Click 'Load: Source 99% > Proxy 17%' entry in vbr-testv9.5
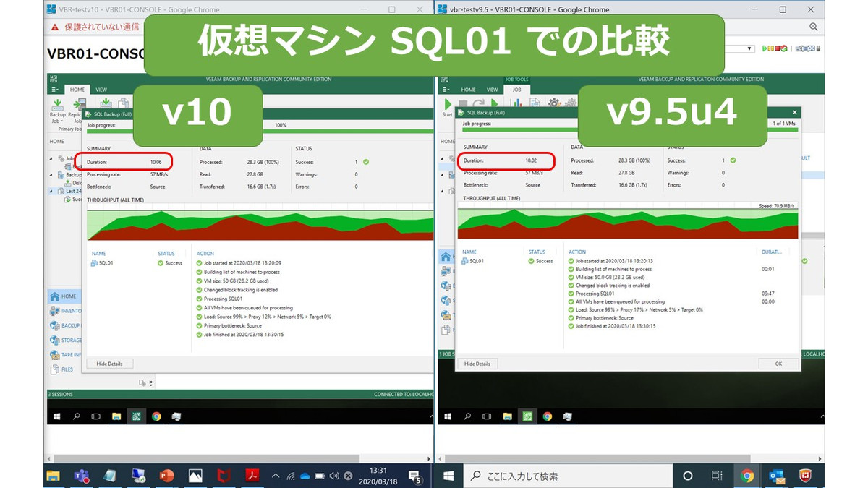The image size is (868, 488). [634, 309]
